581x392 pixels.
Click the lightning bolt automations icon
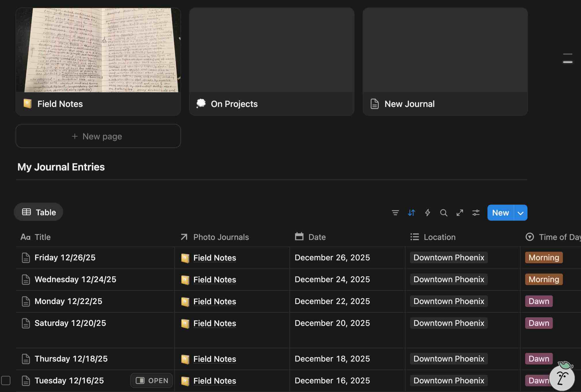427,213
